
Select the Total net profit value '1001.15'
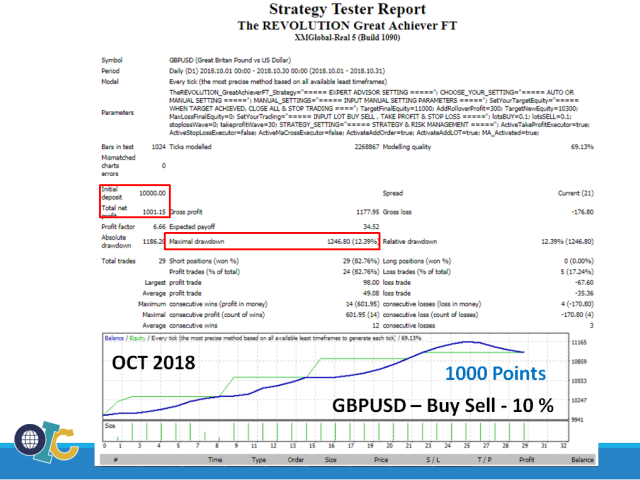coord(154,212)
